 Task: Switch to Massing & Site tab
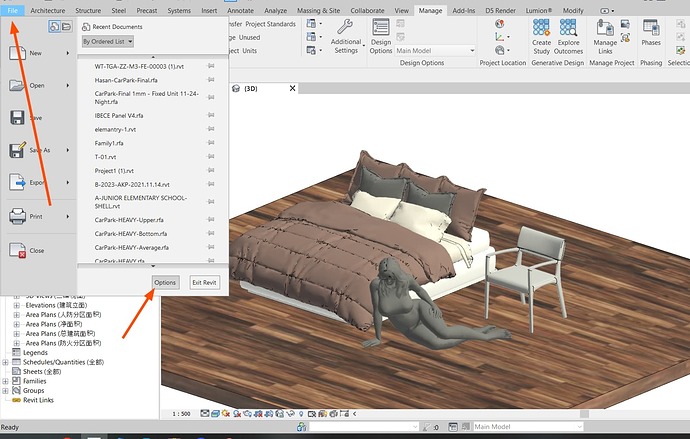click(318, 10)
